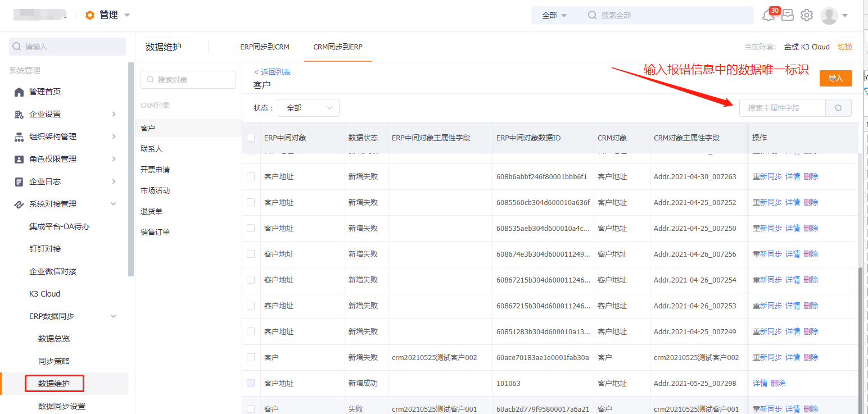Open 同步策略 in sidebar

[x=54, y=361]
